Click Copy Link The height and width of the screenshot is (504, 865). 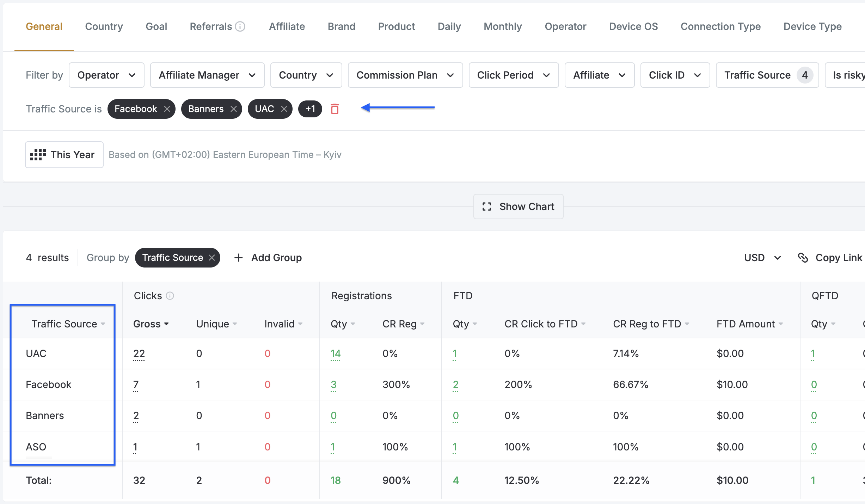[x=830, y=258]
